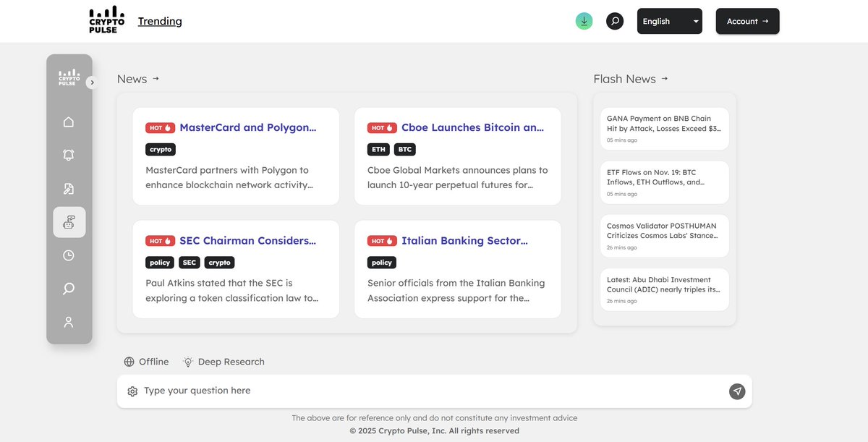Click MasterCard partners with Polygon summary text
The image size is (868, 442).
231,177
